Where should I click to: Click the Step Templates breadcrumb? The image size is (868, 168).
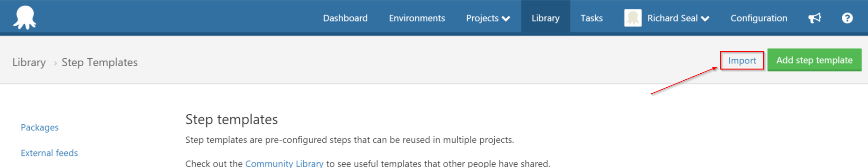[x=100, y=63]
